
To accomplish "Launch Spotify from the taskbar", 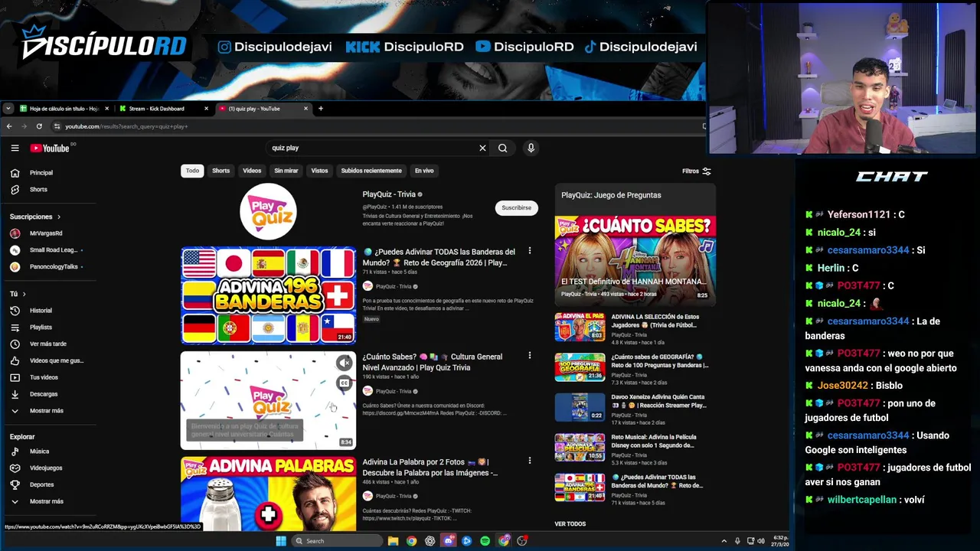I will pos(485,541).
